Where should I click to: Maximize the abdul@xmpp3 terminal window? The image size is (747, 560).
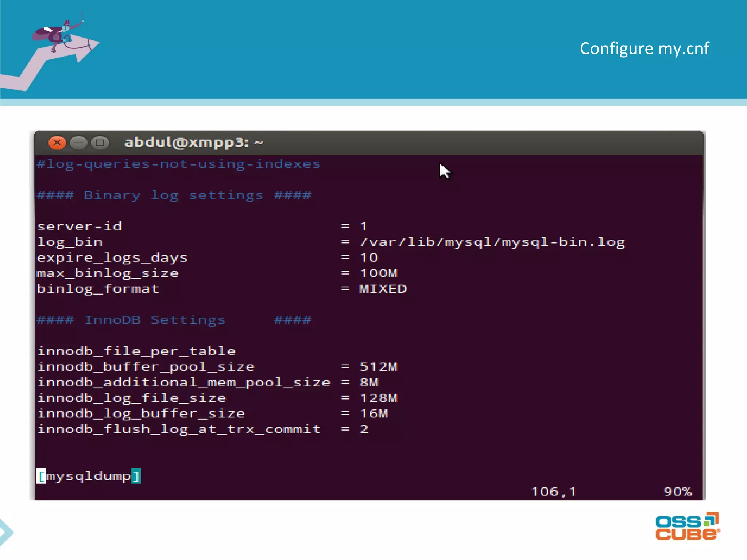click(100, 143)
